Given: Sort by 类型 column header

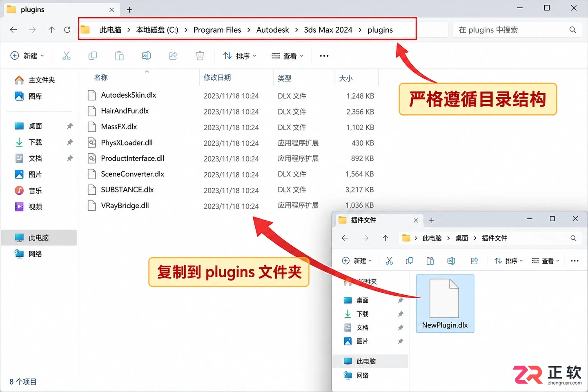Looking at the screenshot, I should click(285, 78).
